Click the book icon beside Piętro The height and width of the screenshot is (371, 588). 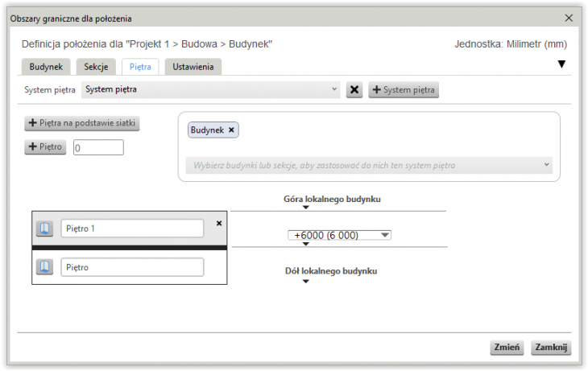(x=44, y=267)
